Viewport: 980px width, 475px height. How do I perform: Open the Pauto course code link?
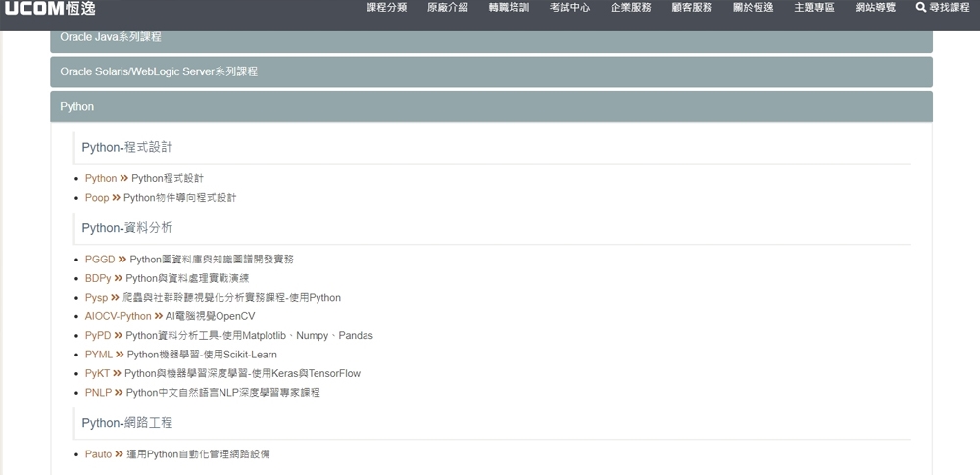98,454
